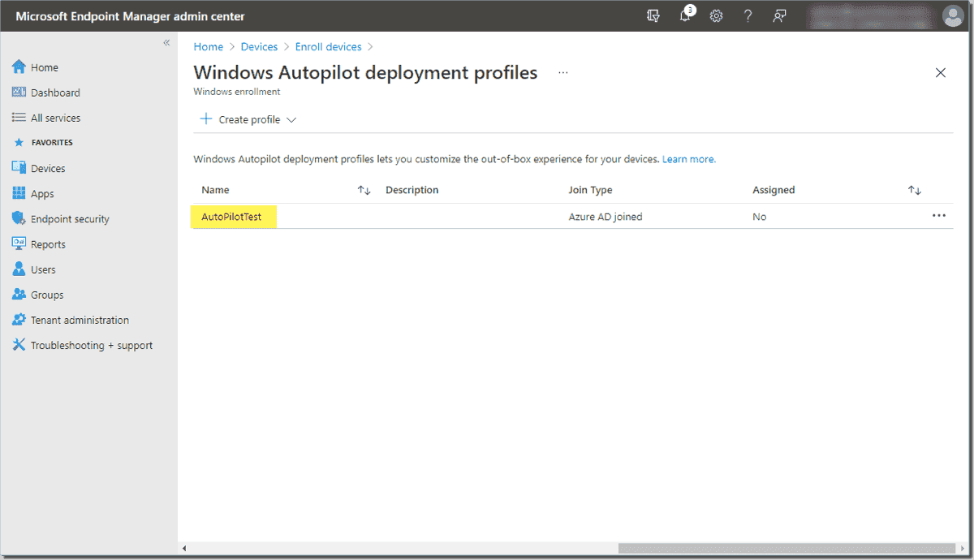Click the Learn more link
Image resolution: width=974 pixels, height=560 pixels.
pos(689,159)
